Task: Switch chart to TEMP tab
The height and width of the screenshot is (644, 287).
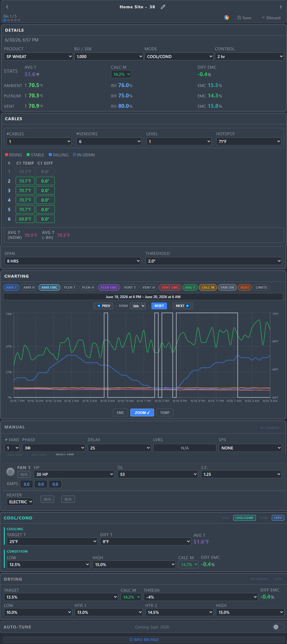Action: [165, 413]
